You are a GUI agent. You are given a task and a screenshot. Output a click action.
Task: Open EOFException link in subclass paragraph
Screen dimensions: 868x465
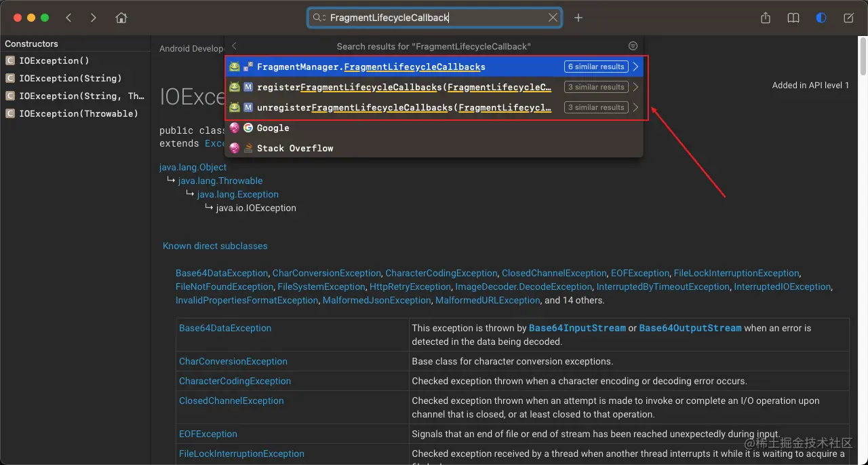[640, 273]
